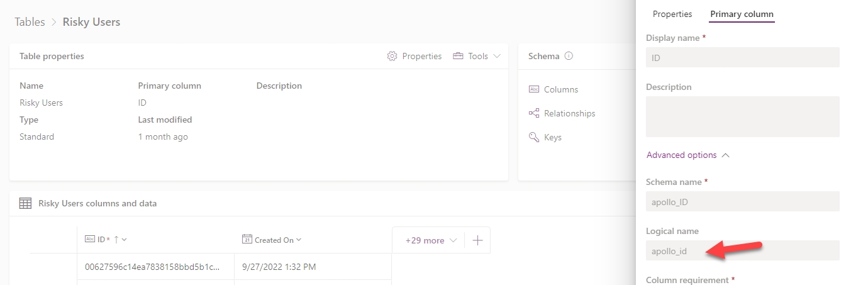The height and width of the screenshot is (285, 868).
Task: Click the Schema info icon
Action: point(569,56)
